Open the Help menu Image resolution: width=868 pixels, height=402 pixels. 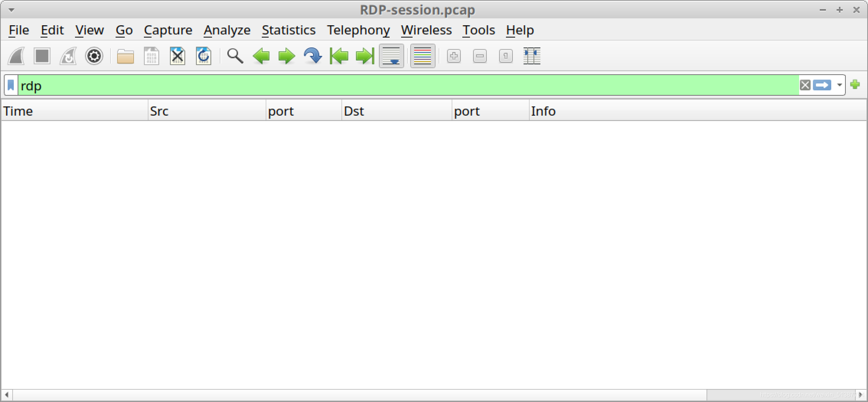(520, 30)
